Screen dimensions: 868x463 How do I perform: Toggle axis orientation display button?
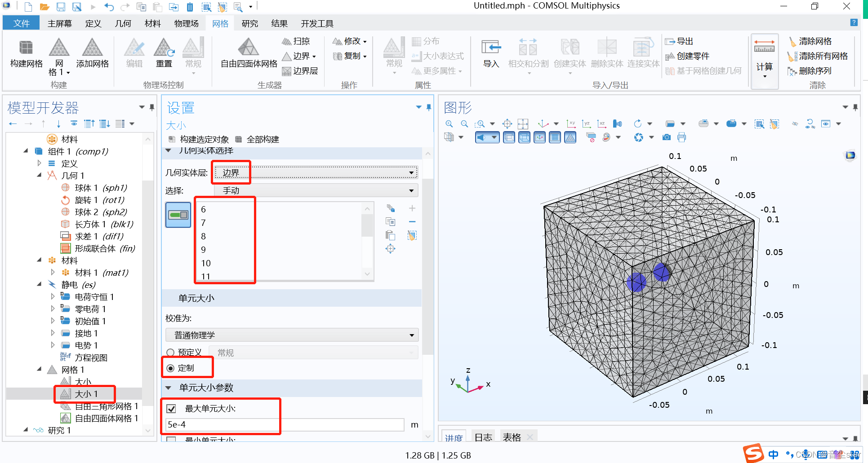click(540, 137)
